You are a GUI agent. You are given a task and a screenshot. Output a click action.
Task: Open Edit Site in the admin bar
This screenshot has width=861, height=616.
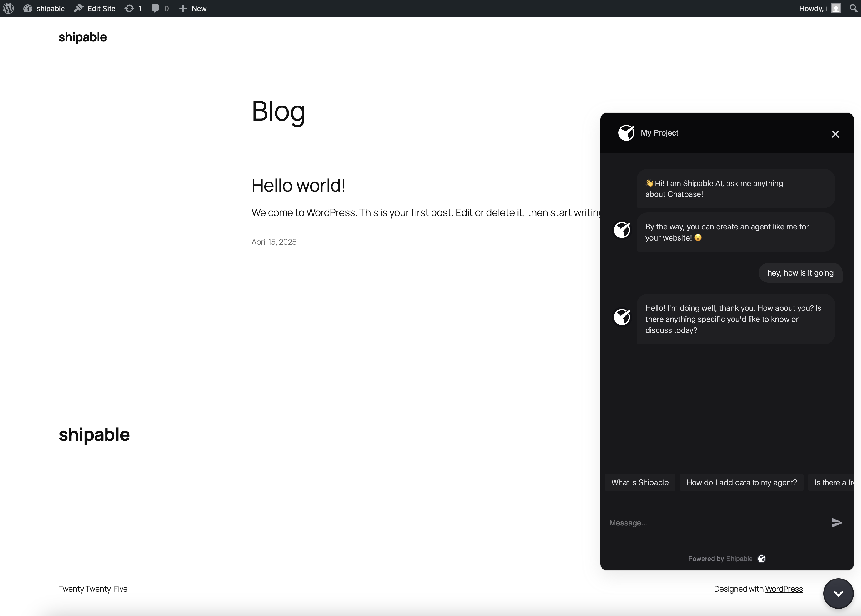pos(95,8)
